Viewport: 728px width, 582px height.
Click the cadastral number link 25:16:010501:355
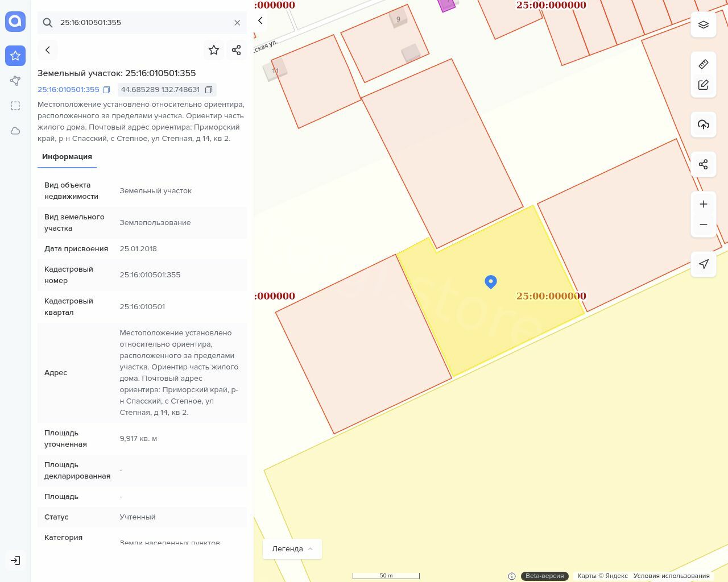(68, 90)
